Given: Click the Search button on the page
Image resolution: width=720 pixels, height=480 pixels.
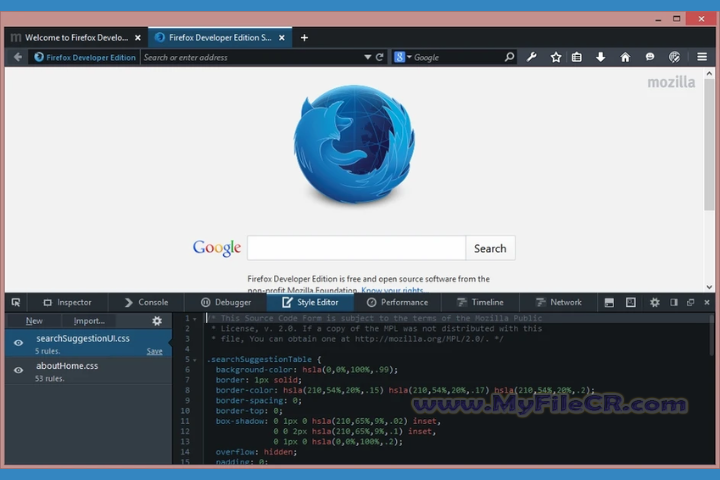Looking at the screenshot, I should (x=490, y=248).
